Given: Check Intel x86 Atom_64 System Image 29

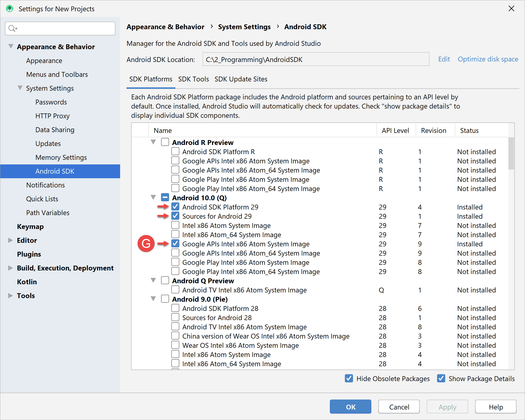Looking at the screenshot, I should point(175,234).
